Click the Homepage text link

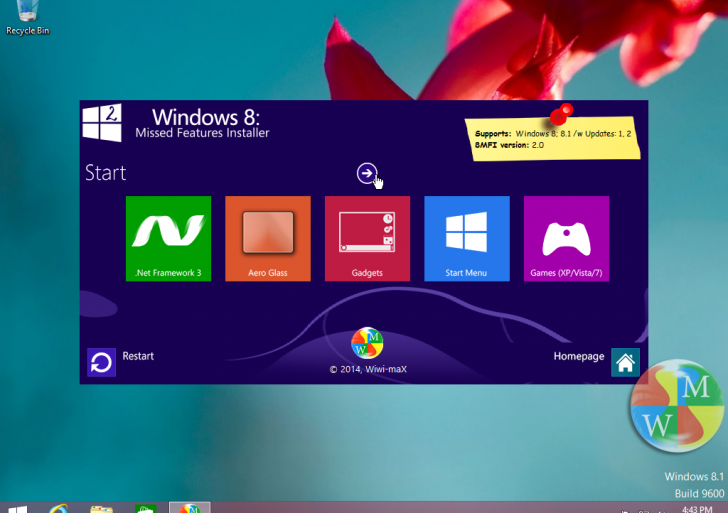579,357
